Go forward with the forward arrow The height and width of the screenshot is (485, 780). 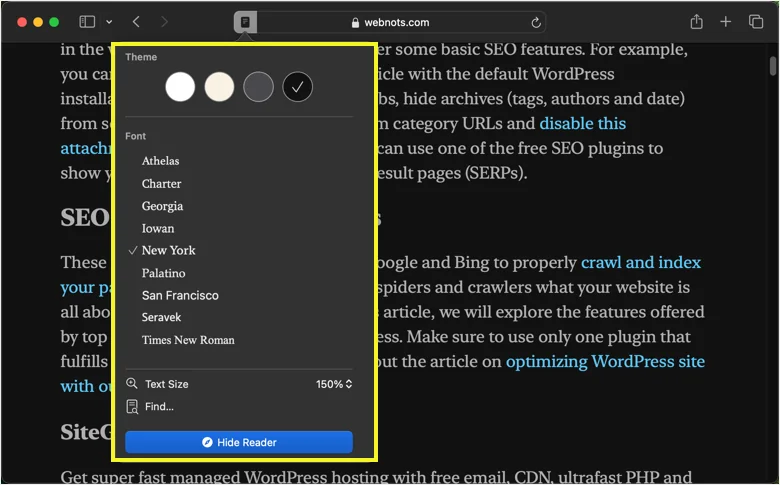pyautogui.click(x=164, y=22)
